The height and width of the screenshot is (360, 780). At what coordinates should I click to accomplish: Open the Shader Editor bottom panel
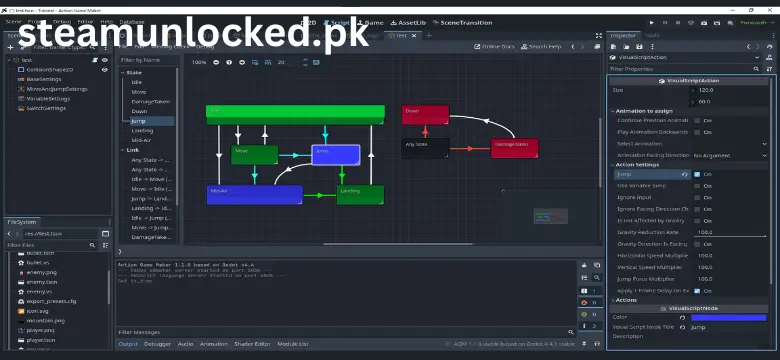click(252, 344)
